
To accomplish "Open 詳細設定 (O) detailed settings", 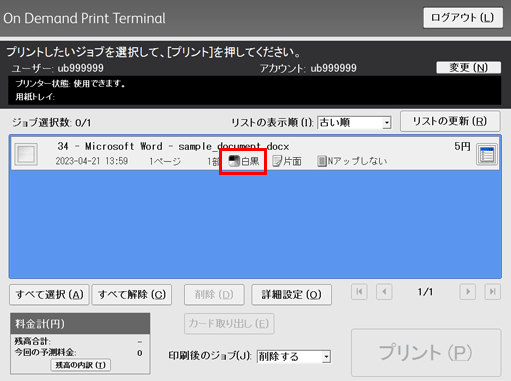I will coord(291,295).
